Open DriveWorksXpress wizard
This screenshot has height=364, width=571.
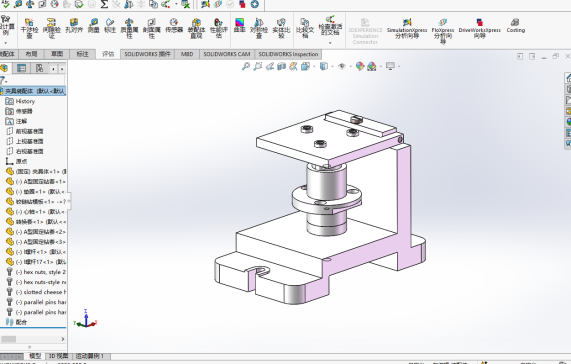tap(480, 28)
